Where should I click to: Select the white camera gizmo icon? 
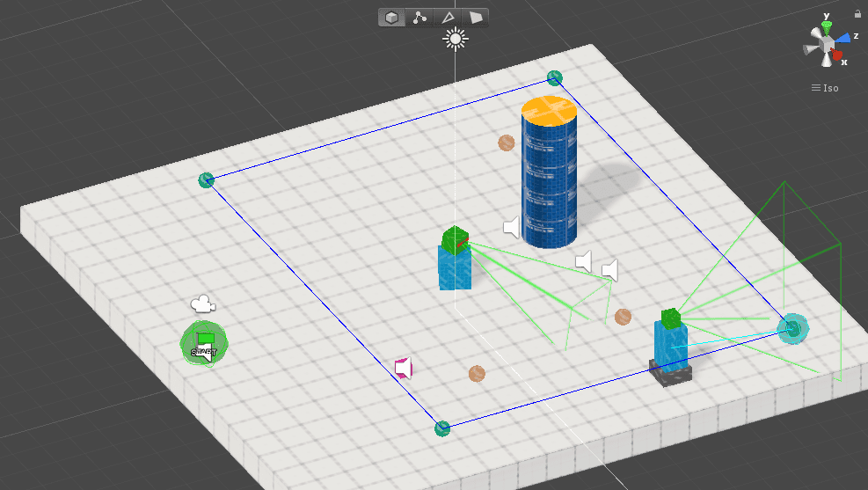coord(203,304)
